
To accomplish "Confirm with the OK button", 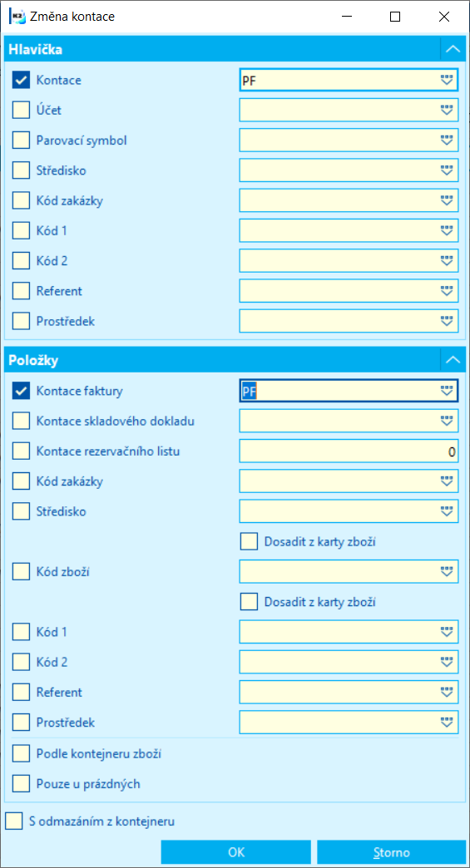I will 235,852.
